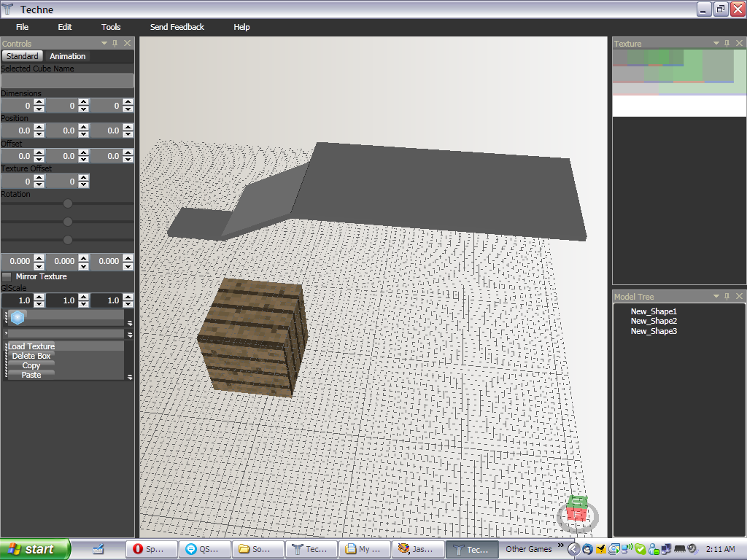Click the pin icon on the Model Tree panel

pos(727,296)
